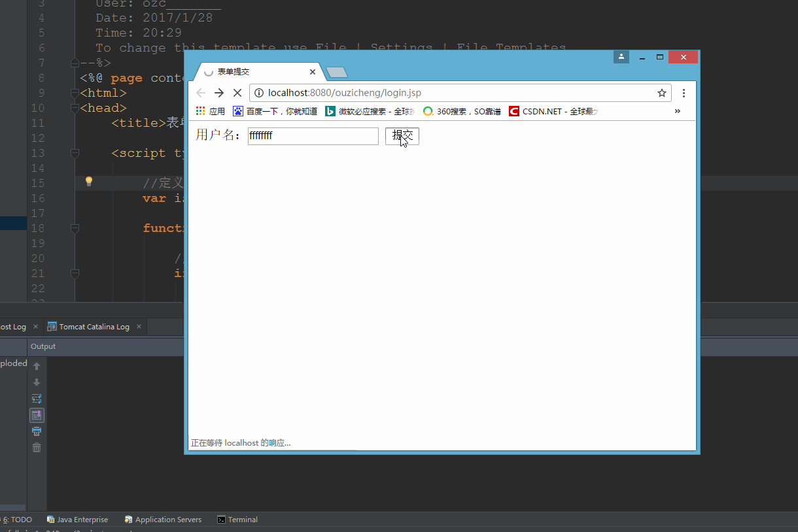The width and height of the screenshot is (798, 532).
Task: Click the Output panel header label
Action: (43, 346)
